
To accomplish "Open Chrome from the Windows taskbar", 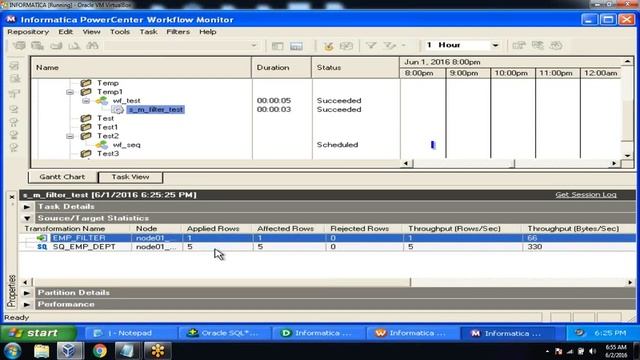I will 99,351.
